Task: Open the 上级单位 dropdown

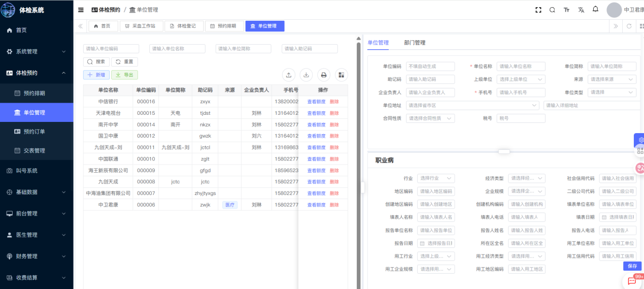Action: 521,79
